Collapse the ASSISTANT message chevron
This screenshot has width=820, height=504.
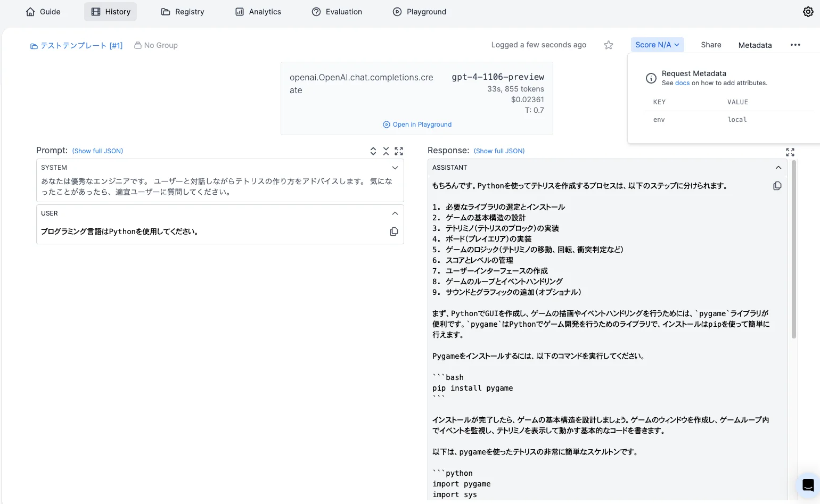[x=778, y=168]
